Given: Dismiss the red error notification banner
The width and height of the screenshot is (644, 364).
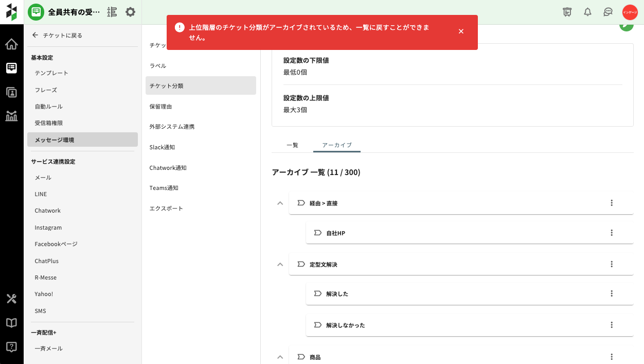Looking at the screenshot, I should pyautogui.click(x=461, y=31).
